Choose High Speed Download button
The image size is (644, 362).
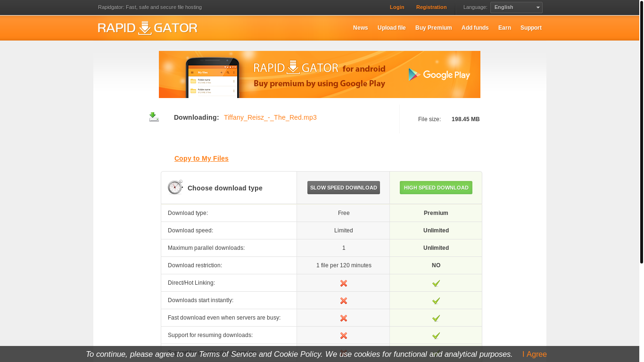436,188
